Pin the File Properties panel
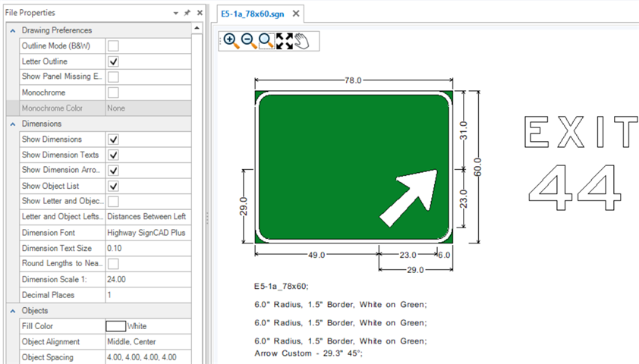Image resolution: width=639 pixels, height=364 pixels. (x=187, y=14)
